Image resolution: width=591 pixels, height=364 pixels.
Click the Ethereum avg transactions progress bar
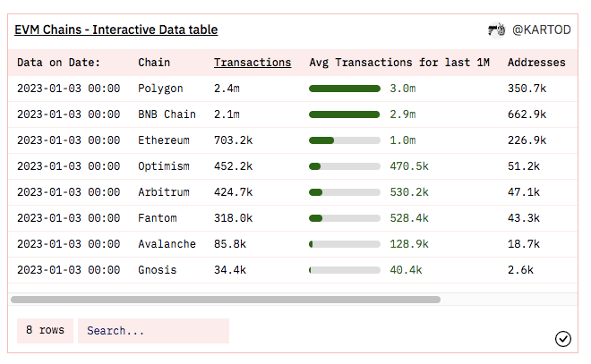pyautogui.click(x=345, y=140)
